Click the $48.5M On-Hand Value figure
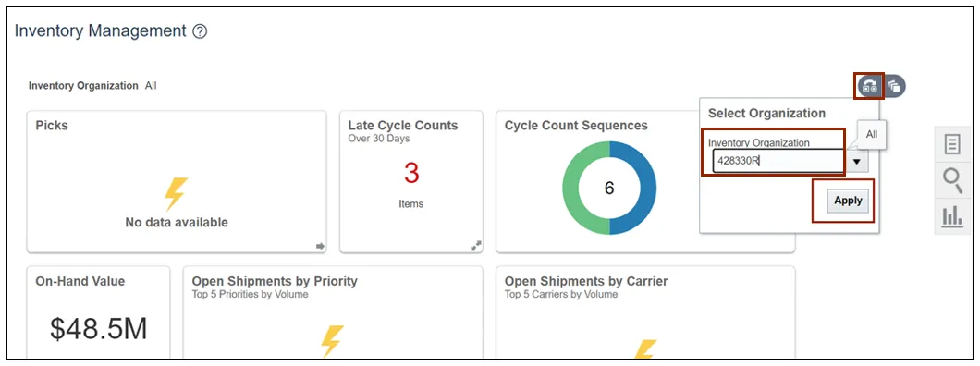This screenshot has width=980, height=366. pyautogui.click(x=99, y=329)
